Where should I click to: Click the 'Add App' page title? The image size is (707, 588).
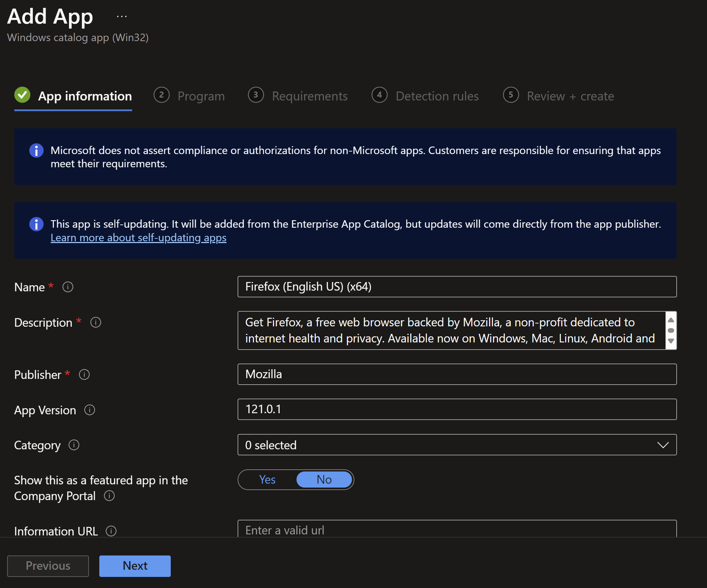[50, 16]
